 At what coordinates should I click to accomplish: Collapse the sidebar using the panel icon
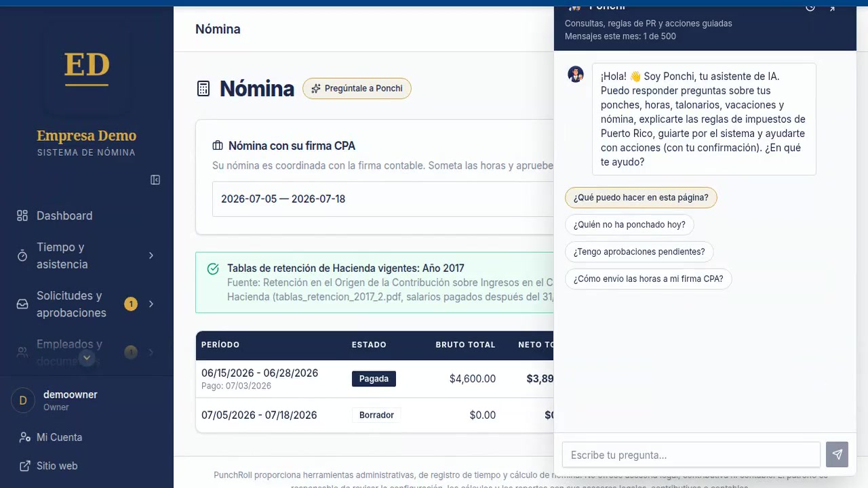[x=155, y=180]
